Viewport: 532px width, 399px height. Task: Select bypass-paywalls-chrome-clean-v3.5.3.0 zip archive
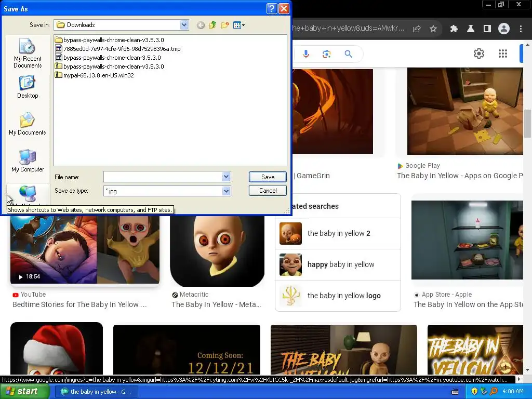tap(110, 66)
